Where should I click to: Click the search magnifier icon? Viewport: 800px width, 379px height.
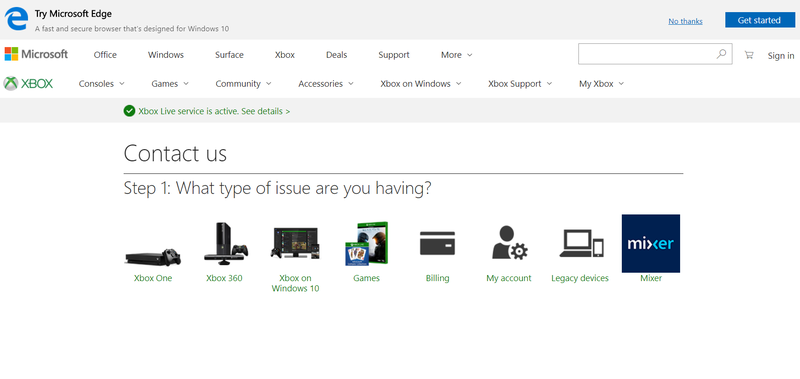pyautogui.click(x=721, y=54)
